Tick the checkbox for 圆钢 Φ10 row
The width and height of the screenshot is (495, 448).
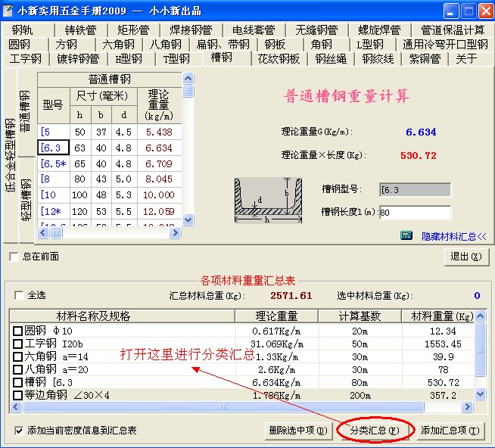[17, 331]
